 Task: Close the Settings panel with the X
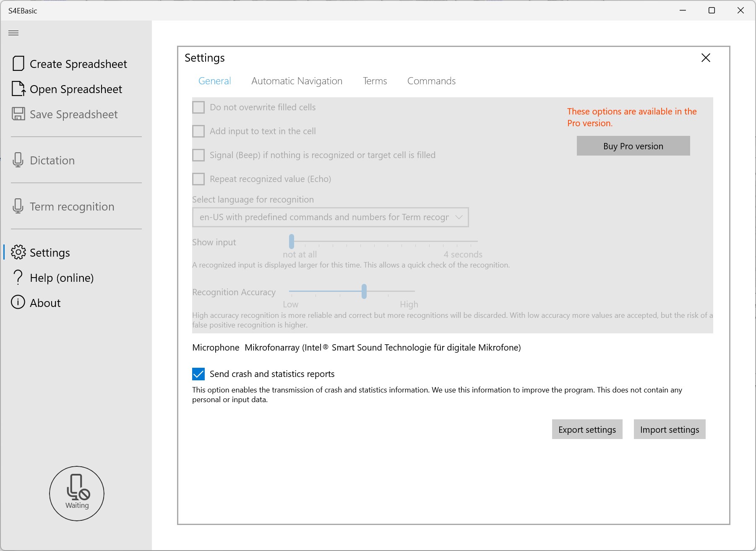tap(706, 58)
